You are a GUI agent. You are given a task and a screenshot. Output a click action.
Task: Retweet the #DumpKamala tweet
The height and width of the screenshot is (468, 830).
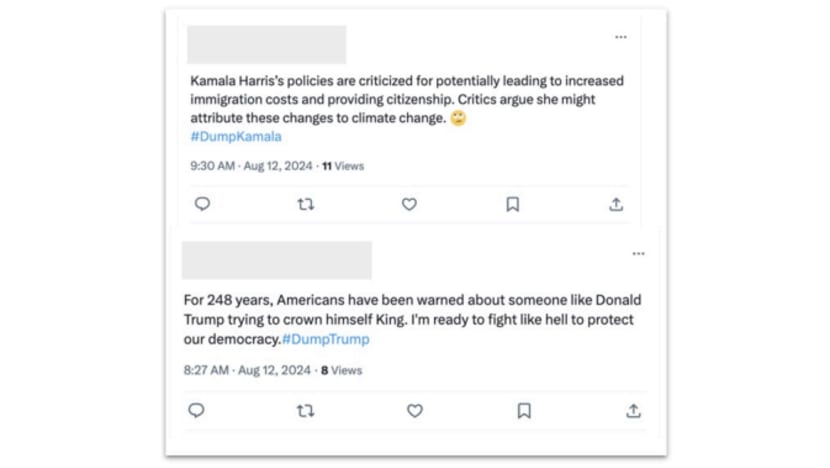pos(305,204)
